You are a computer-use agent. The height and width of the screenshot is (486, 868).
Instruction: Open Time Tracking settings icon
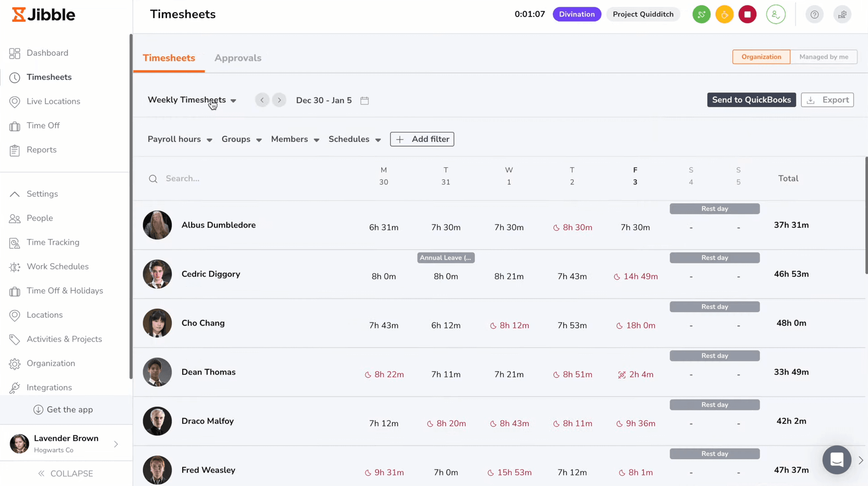(x=15, y=243)
